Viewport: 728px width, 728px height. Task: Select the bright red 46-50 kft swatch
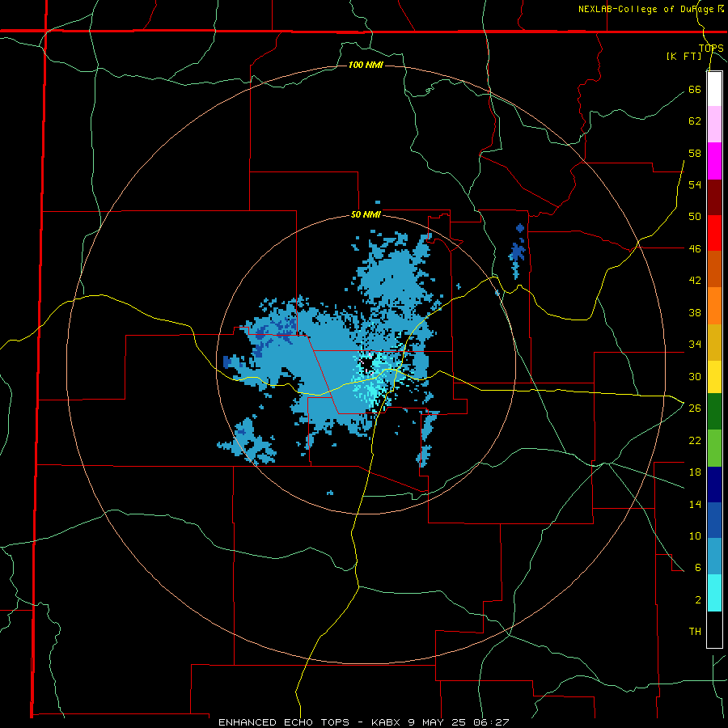click(x=714, y=234)
